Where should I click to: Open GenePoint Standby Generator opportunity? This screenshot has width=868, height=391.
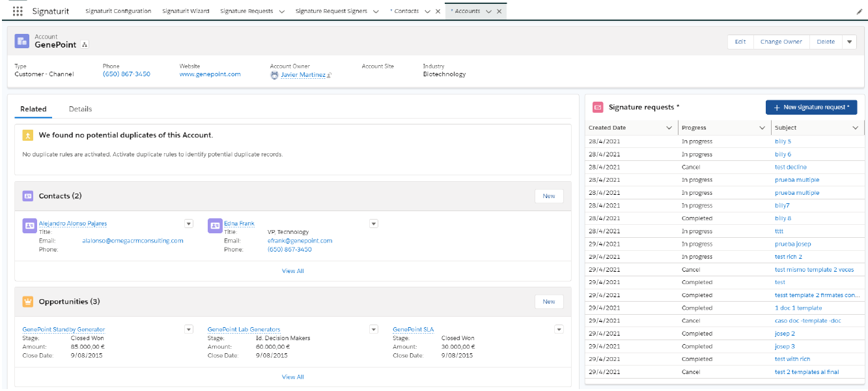(x=64, y=330)
